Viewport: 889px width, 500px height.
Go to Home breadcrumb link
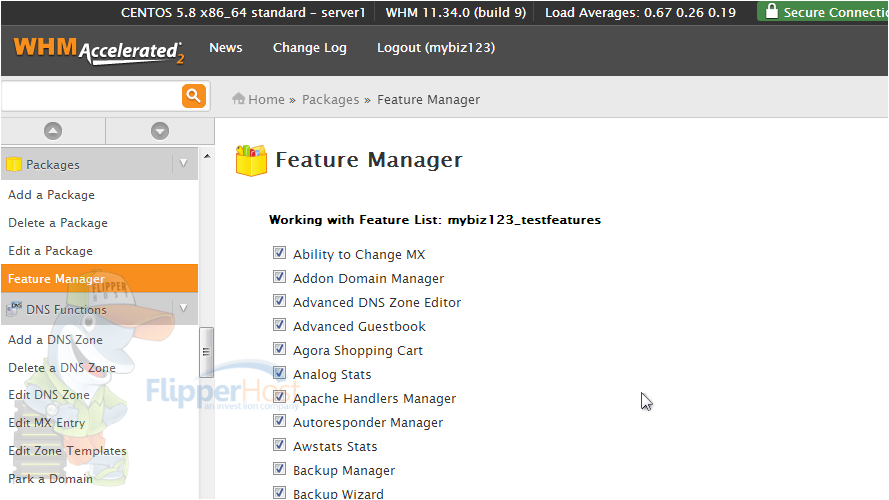pos(266,99)
